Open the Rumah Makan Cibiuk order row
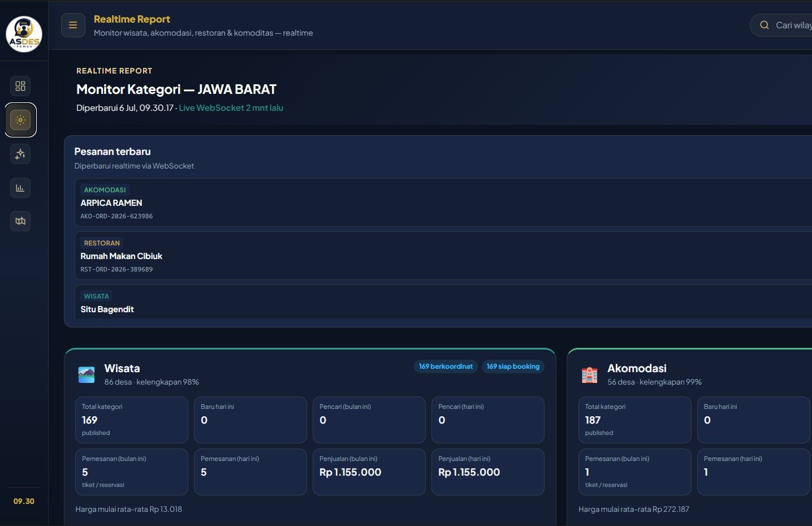This screenshot has width=812, height=526. [443, 256]
